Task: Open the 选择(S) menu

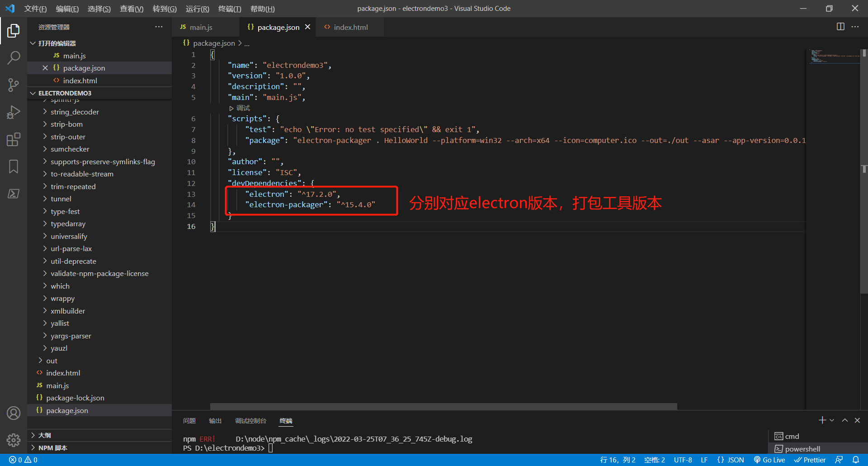Action: click(99, 9)
